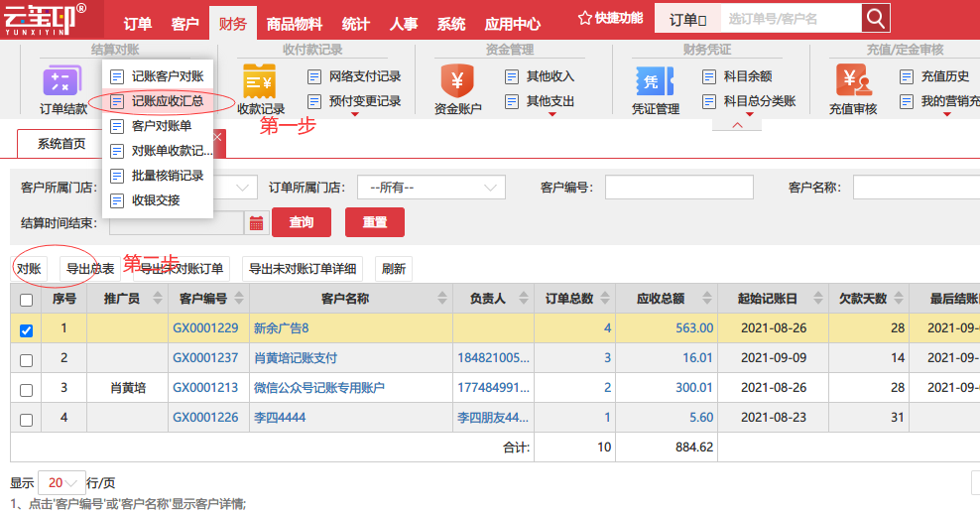This screenshot has height=513, width=980.
Task: Open the rows-per-page 20 dropdown
Action: pos(61,483)
